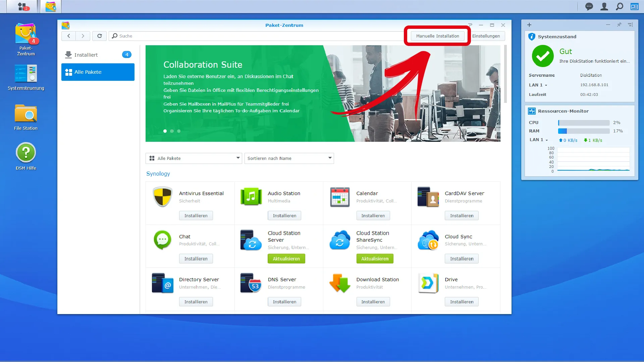The image size is (644, 362).
Task: Click the package list vertical scrollbar
Action: pos(505,74)
